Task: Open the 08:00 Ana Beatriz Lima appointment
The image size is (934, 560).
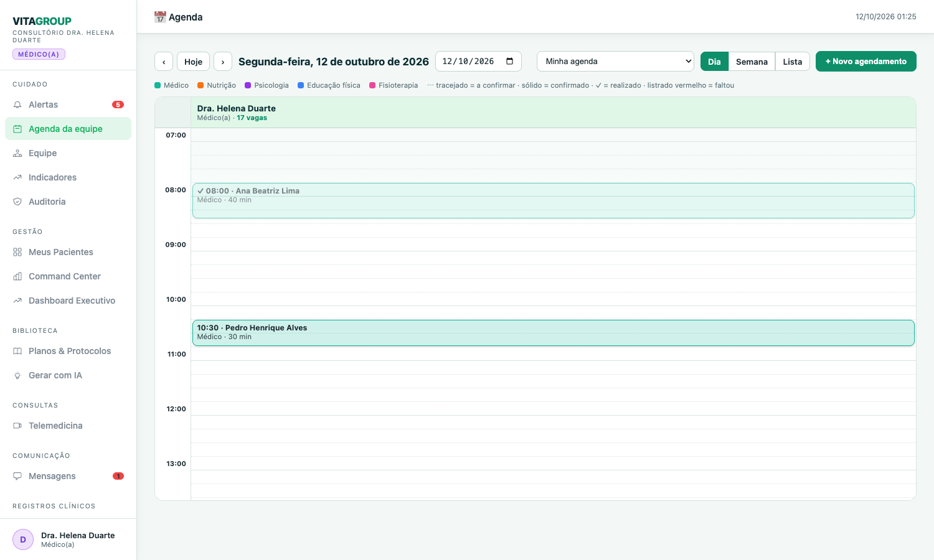Action: (554, 200)
